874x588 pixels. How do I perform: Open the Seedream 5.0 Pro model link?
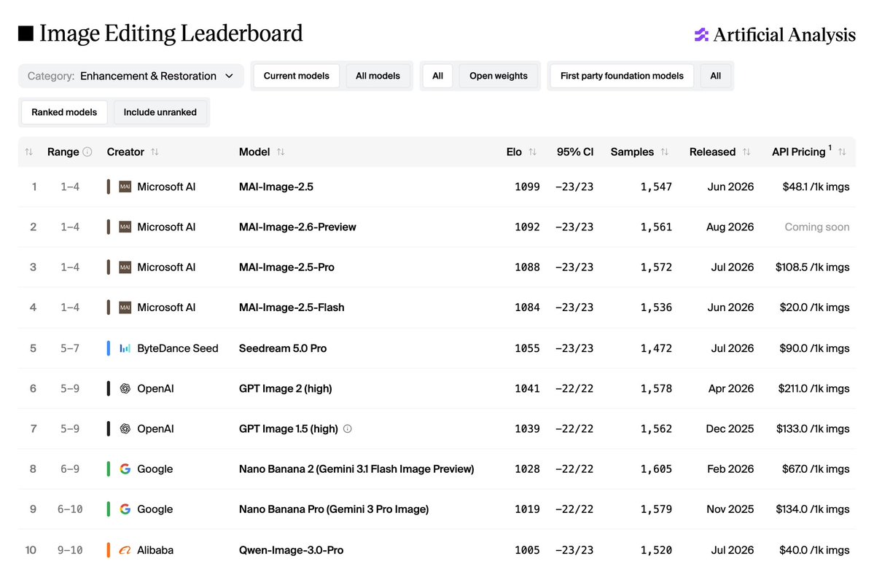[x=283, y=348]
